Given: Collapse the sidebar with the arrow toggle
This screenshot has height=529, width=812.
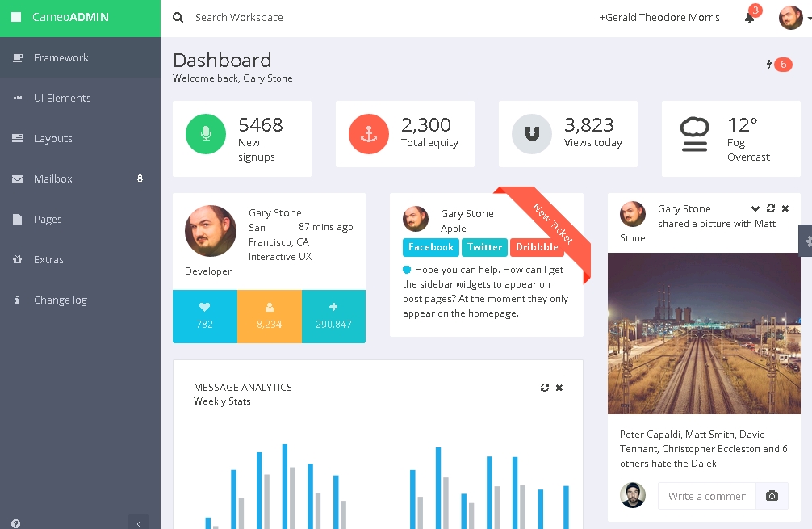Looking at the screenshot, I should 138,522.
